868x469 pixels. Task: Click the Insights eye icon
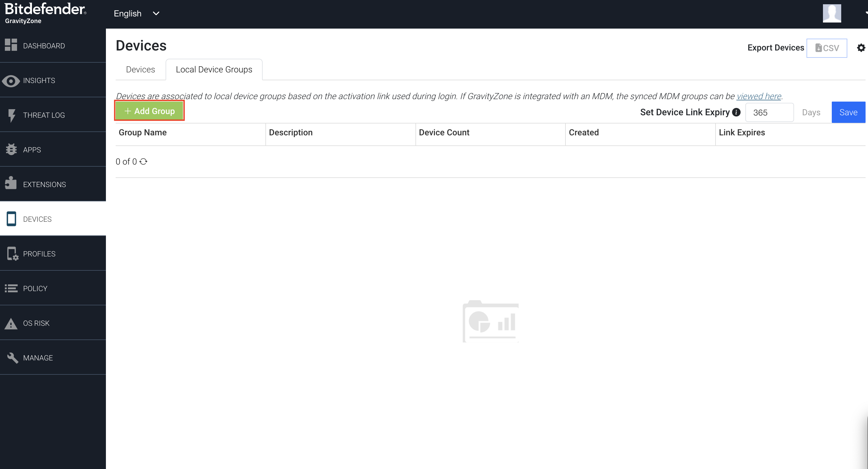pos(11,81)
